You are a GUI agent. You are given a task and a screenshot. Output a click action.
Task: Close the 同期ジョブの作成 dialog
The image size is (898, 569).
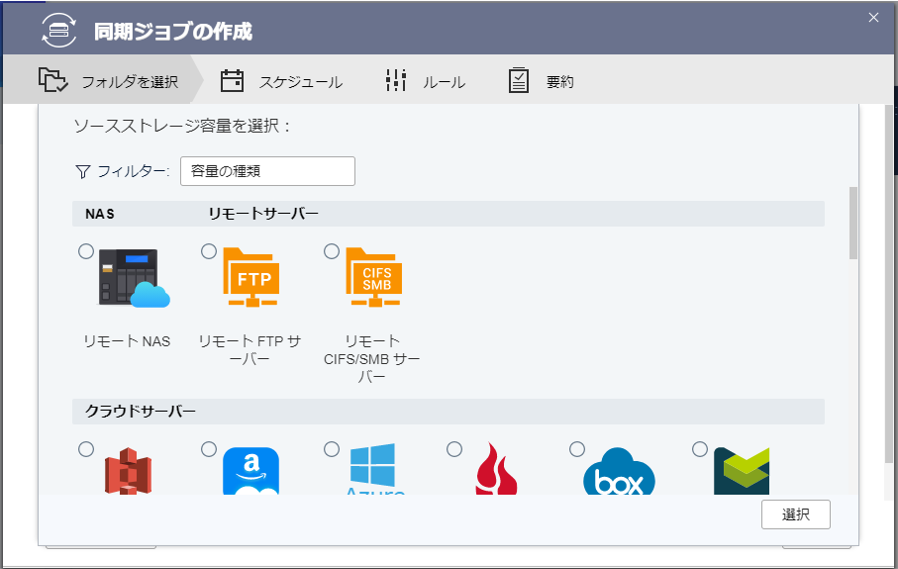tap(873, 17)
